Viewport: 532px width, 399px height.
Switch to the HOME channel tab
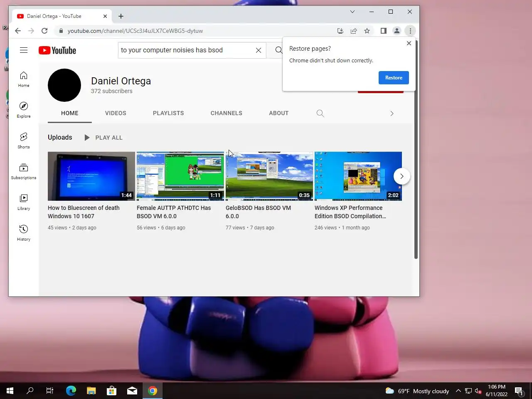tap(70, 113)
